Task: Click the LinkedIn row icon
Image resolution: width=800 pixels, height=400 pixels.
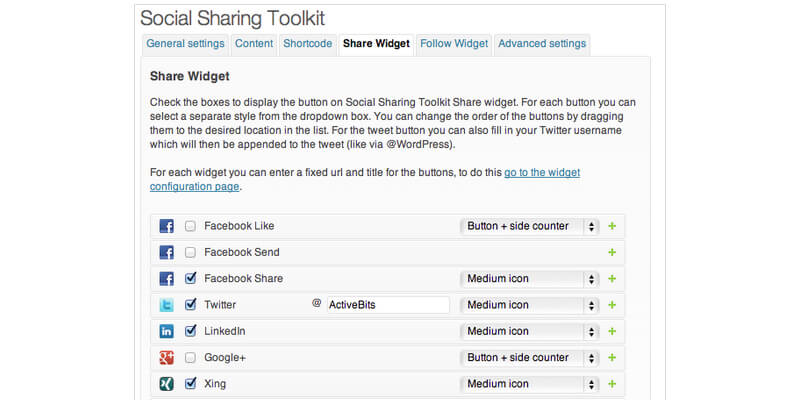Action: pyautogui.click(x=167, y=331)
